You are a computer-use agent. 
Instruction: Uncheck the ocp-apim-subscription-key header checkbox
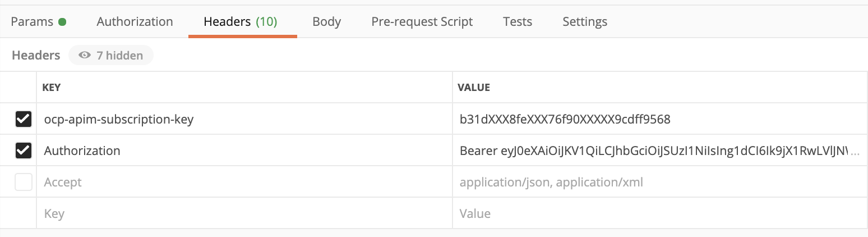point(23,119)
